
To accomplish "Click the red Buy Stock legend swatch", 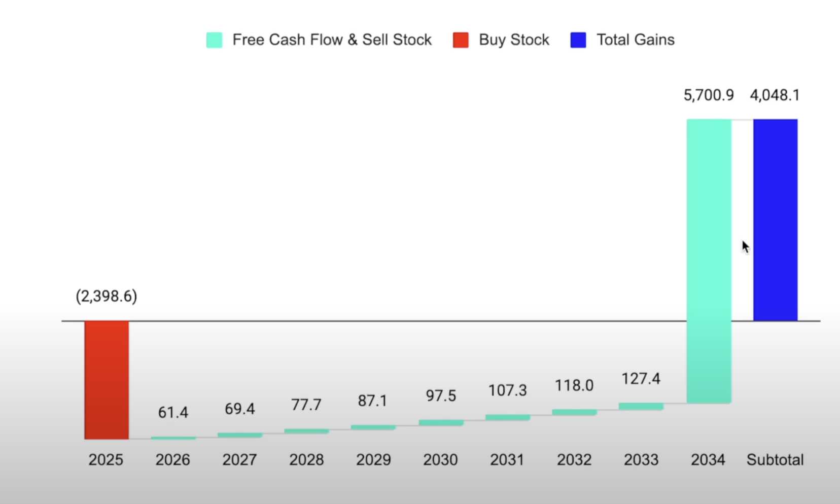I will 461,40.
